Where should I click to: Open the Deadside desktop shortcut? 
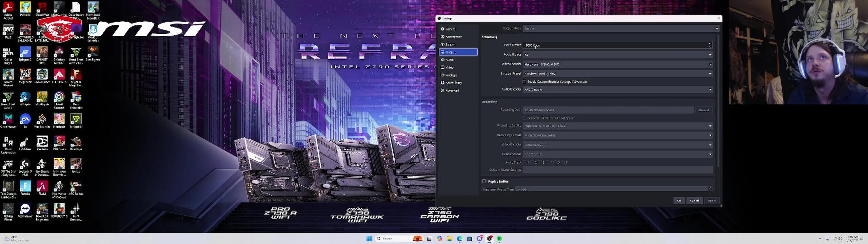42,143
